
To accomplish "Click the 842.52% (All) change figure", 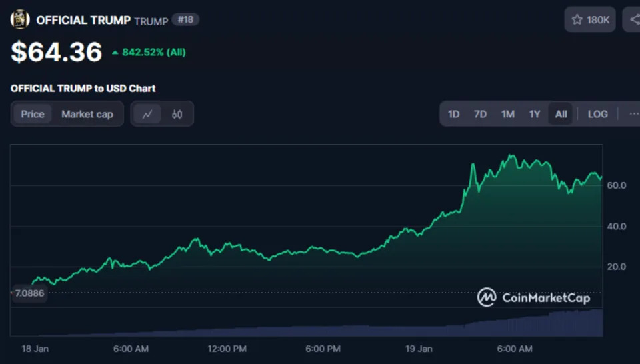I will tap(149, 52).
